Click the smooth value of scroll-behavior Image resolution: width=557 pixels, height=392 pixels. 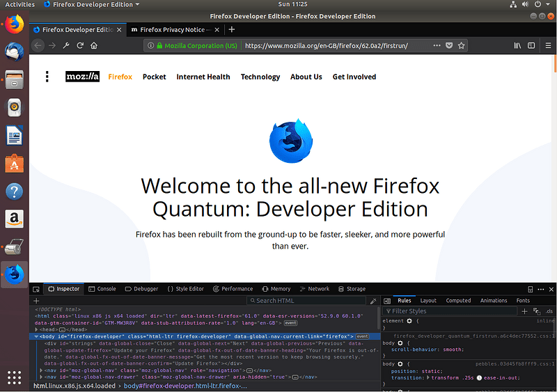(x=453, y=350)
